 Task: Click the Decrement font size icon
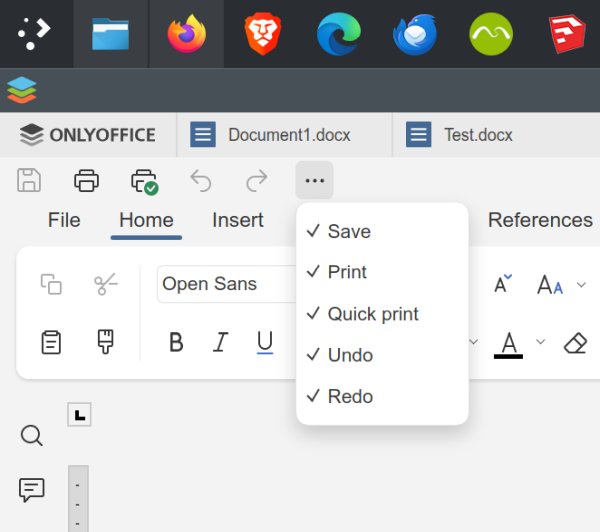(x=502, y=284)
